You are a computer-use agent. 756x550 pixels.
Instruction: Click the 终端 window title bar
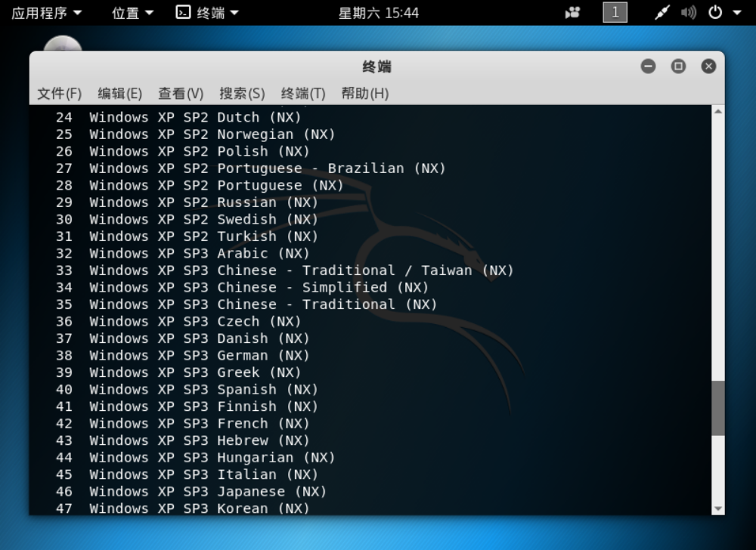376,66
